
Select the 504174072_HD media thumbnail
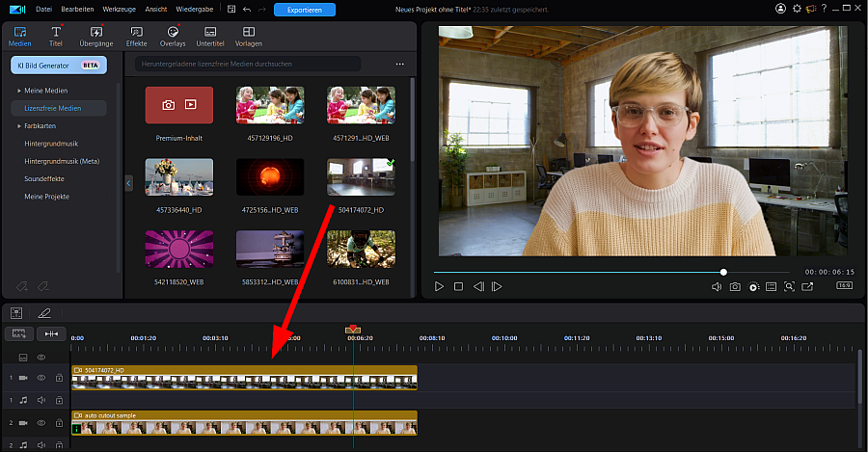361,177
